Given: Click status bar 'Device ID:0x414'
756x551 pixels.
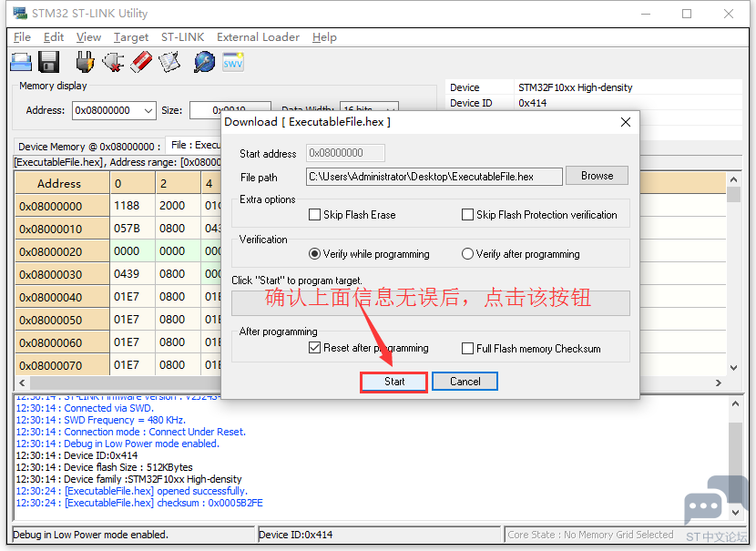Looking at the screenshot, I should pos(379,535).
